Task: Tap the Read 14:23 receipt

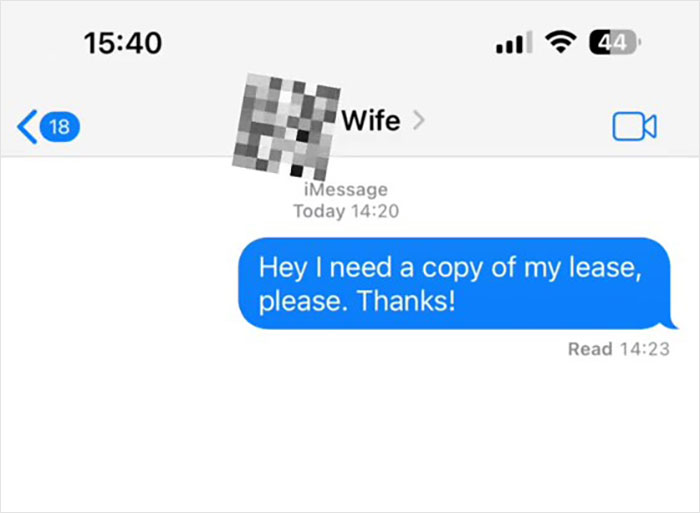Action: [x=619, y=349]
